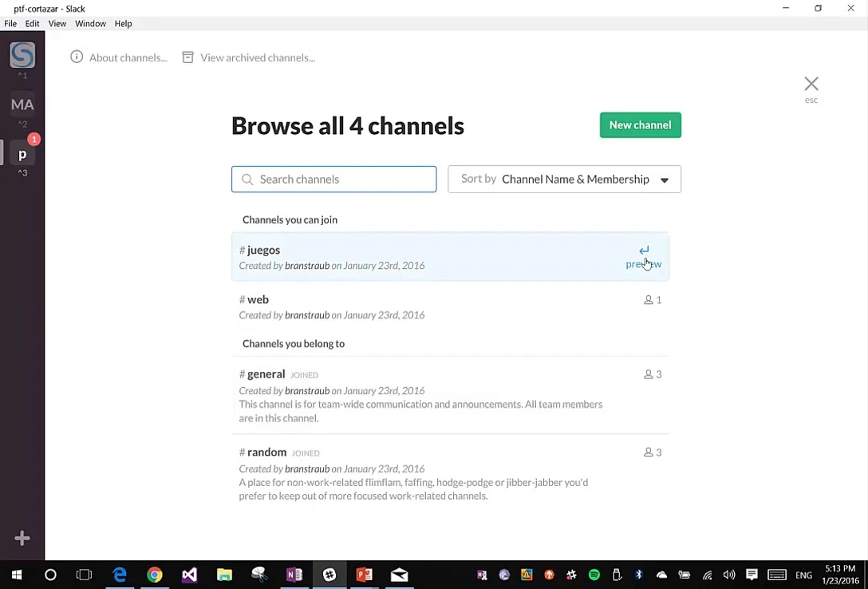Click Spotify icon in system tray
This screenshot has height=589, width=868.
tap(594, 575)
